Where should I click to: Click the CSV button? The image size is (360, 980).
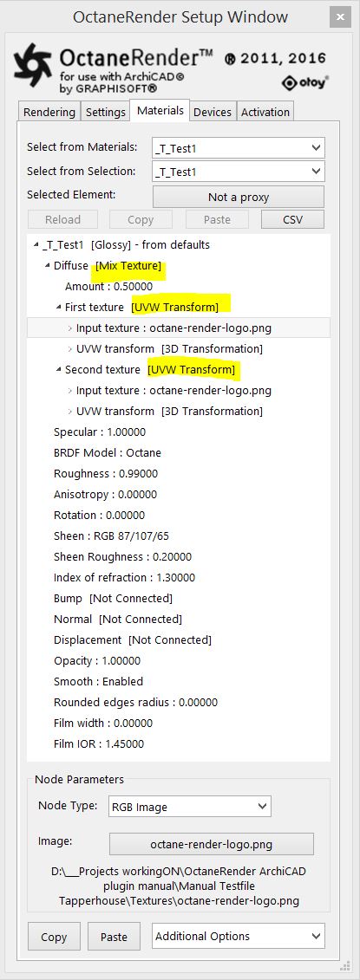coord(292,219)
